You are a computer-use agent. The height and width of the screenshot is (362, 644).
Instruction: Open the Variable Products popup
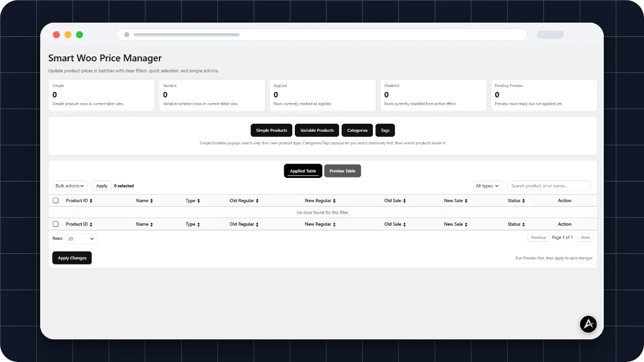pyautogui.click(x=317, y=130)
